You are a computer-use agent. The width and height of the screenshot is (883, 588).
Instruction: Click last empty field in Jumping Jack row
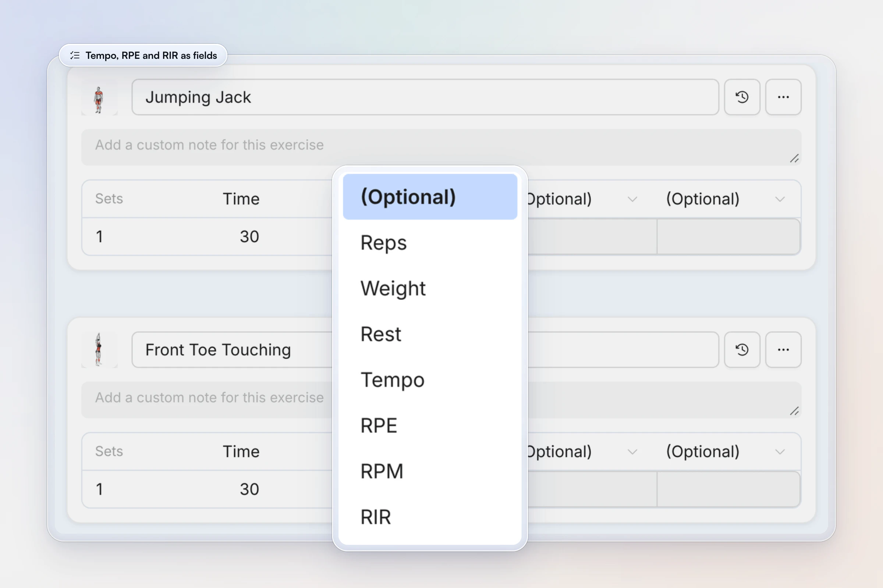pos(728,236)
